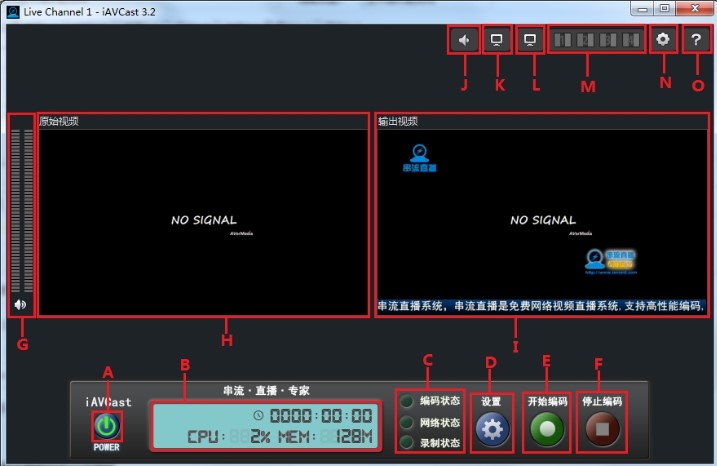
Task: Click the monitor icon beside the speaker button
Action: coord(497,40)
